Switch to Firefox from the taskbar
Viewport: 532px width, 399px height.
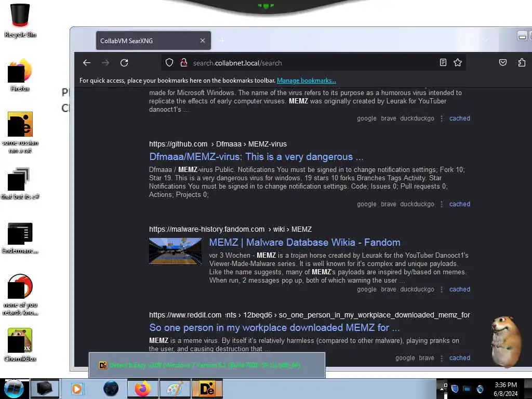pyautogui.click(x=143, y=389)
